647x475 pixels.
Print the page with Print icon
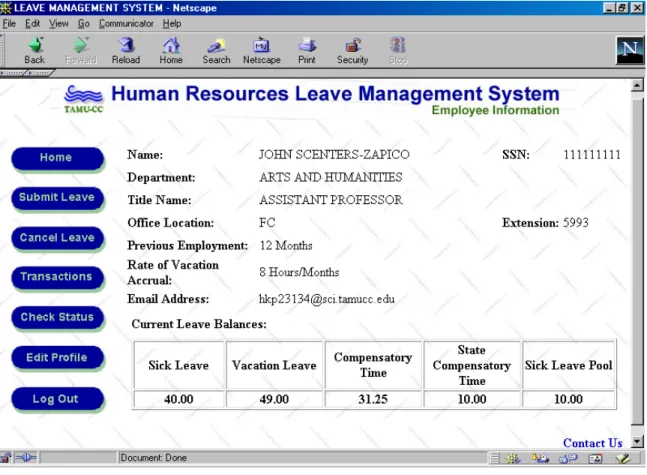(x=307, y=51)
